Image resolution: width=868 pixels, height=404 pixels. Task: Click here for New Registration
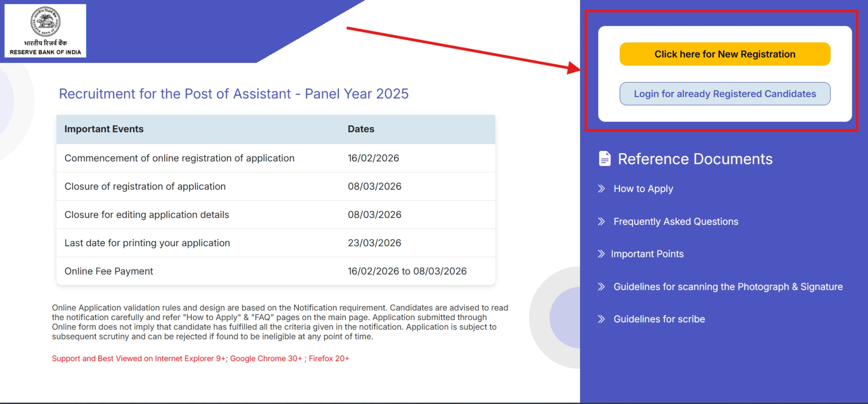point(724,54)
